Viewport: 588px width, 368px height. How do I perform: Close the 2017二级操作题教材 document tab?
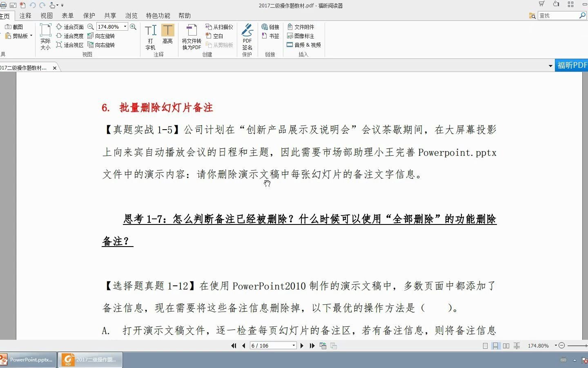click(55, 68)
